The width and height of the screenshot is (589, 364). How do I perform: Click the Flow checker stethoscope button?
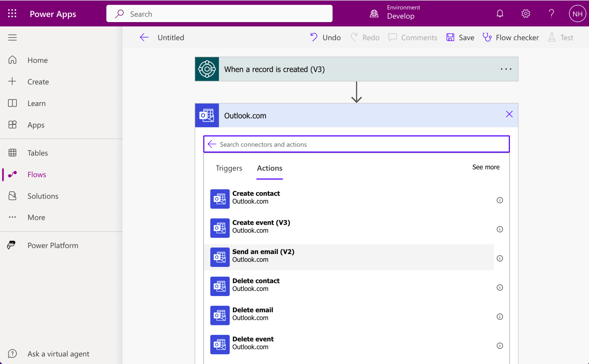point(511,37)
